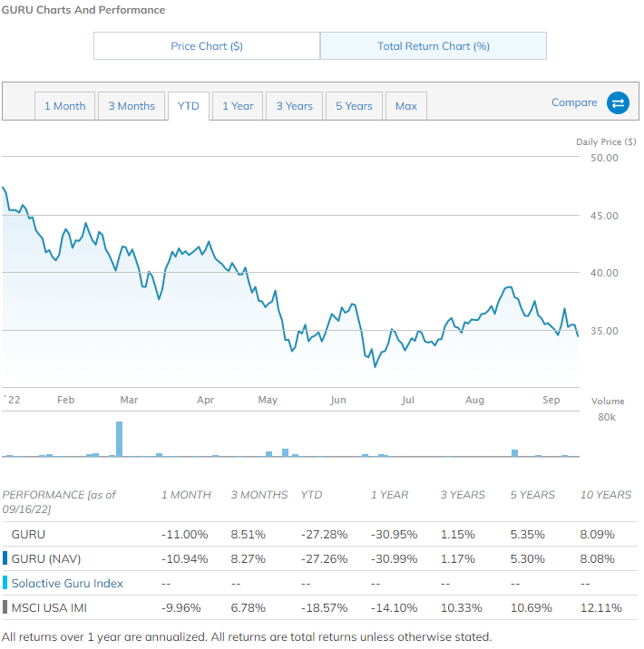This screenshot has width=644, height=649.
Task: Click the MSCI USA IMI row label
Action: (x=48, y=607)
